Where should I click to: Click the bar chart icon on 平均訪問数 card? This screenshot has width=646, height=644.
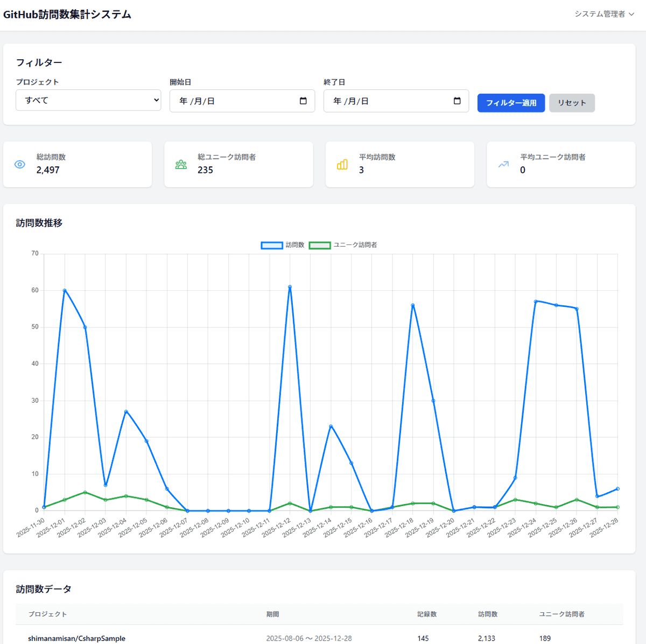342,164
